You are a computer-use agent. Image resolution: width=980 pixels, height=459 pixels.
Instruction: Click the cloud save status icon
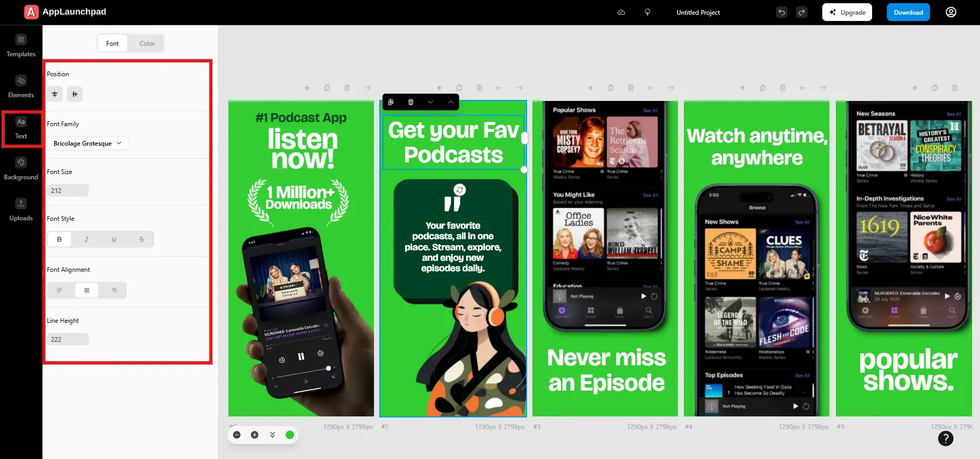point(621,12)
